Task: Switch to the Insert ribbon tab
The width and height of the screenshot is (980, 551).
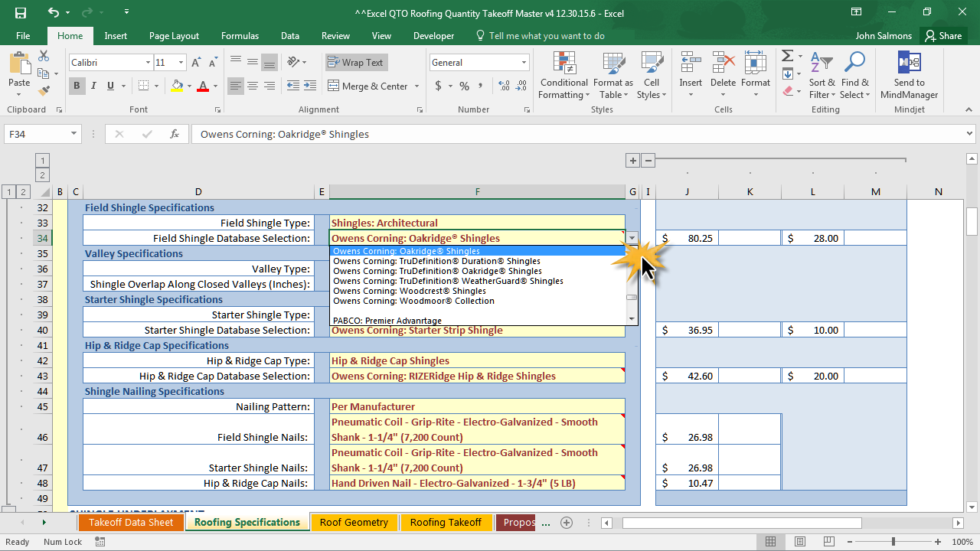Action: point(116,36)
